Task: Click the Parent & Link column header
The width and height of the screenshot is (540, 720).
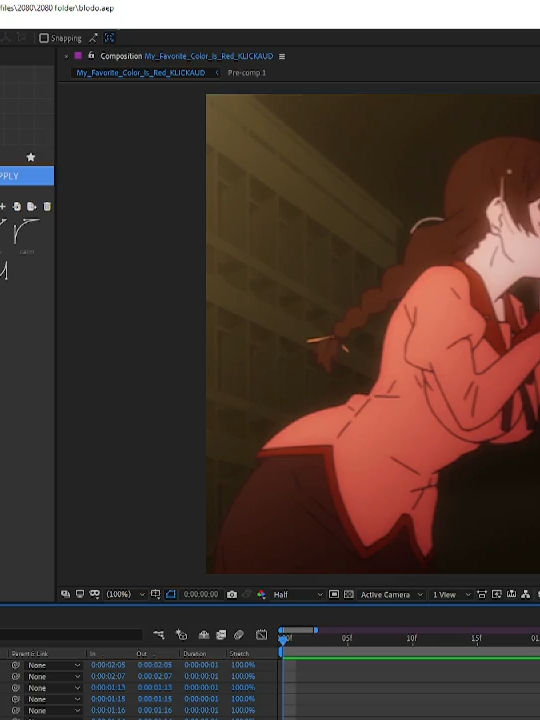Action: [30, 653]
